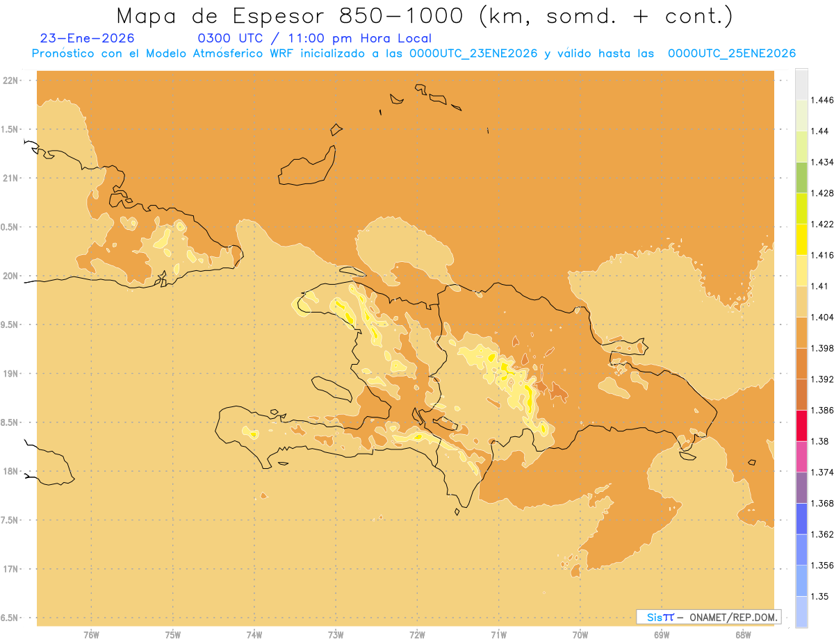Click the WRF forecast description line
This screenshot has height=644, width=834.
414,53
